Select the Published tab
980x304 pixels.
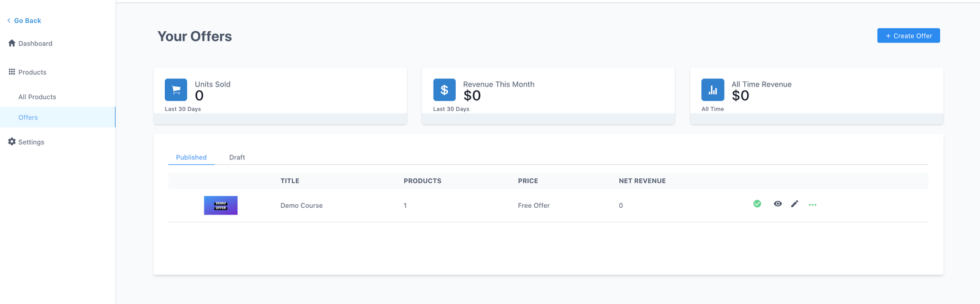pos(191,158)
